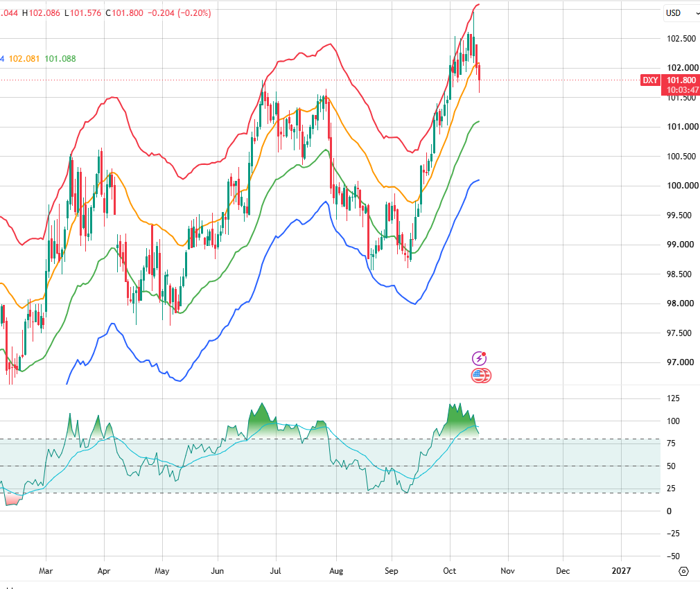Click the 101.000 price scale label
Screen dimensions: 700x589
click(683, 127)
